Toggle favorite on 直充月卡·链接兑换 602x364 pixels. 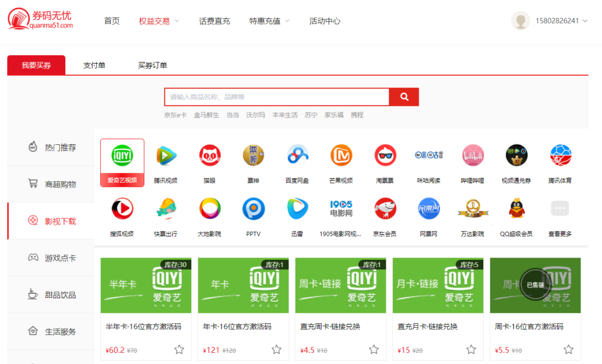pyautogui.click(x=471, y=350)
